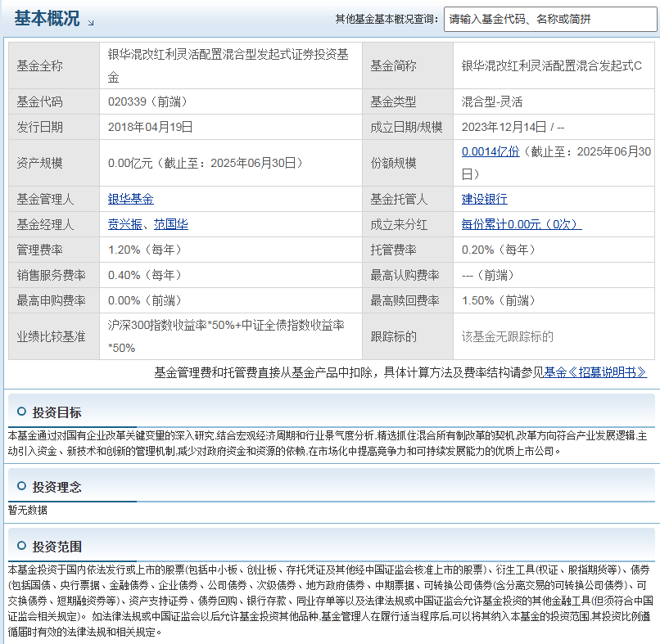660x644 pixels.
Task: Click the custody fee 0.20%（每年）
Action: coord(499,250)
